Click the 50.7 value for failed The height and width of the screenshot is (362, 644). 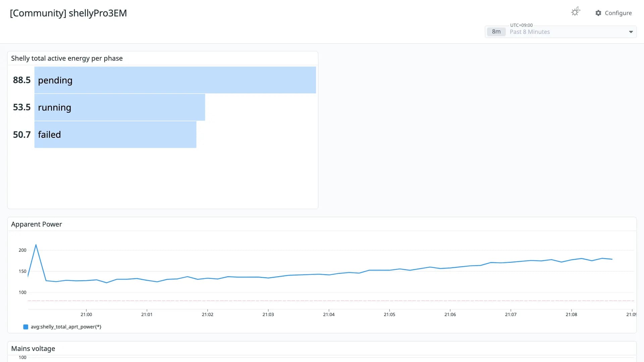point(22,134)
